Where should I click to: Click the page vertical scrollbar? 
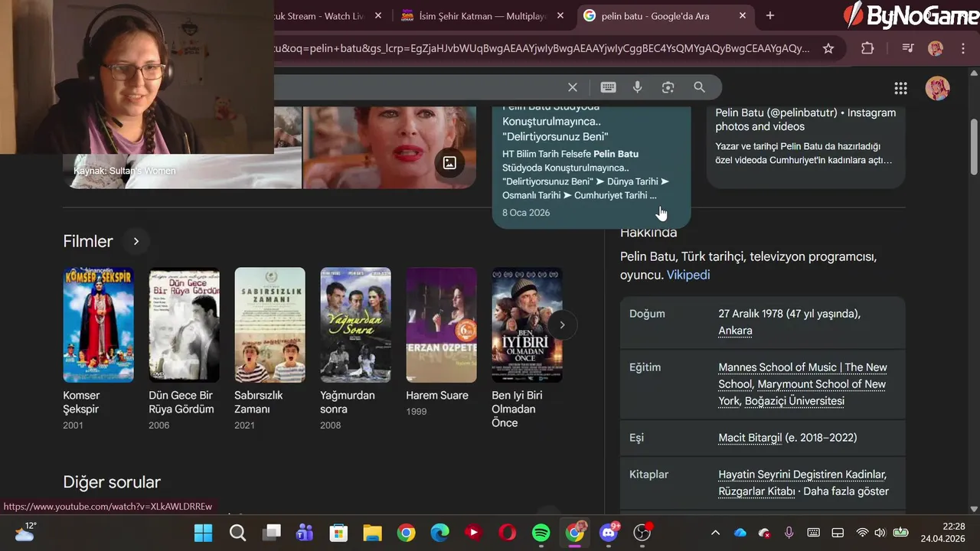tap(974, 148)
